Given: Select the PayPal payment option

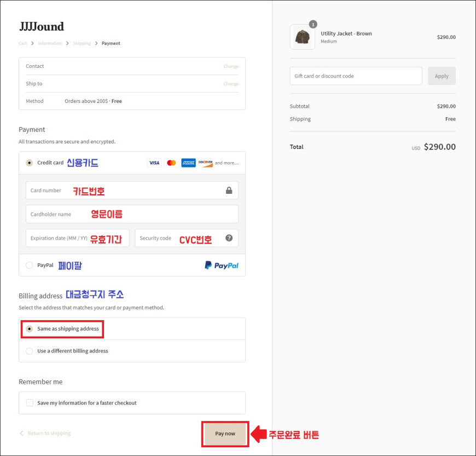Looking at the screenshot, I should click(29, 265).
